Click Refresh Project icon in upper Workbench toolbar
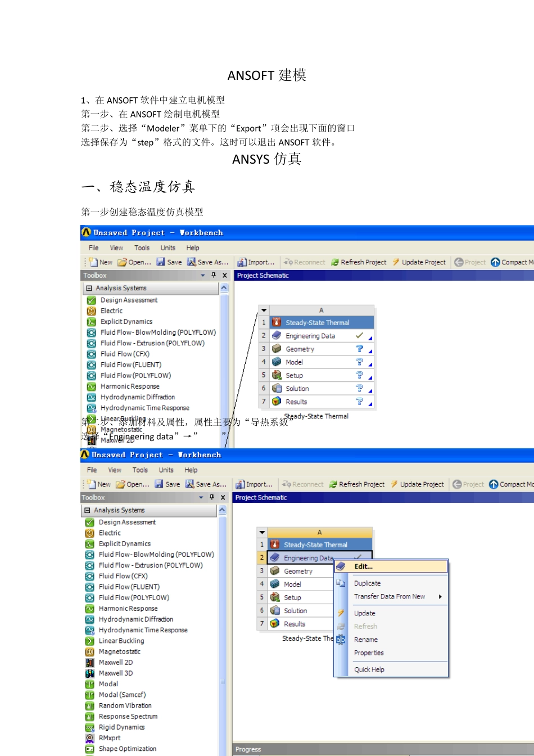Viewport: 534px width, 756px height. click(x=335, y=262)
